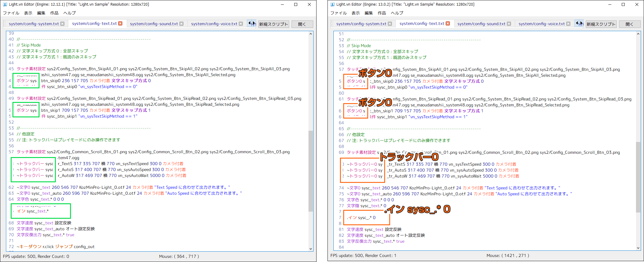Image resolution: width=644 pixels, height=262 pixels.
Task: Click line 66 '// 他設定' in right editor
Action: tap(356, 135)
